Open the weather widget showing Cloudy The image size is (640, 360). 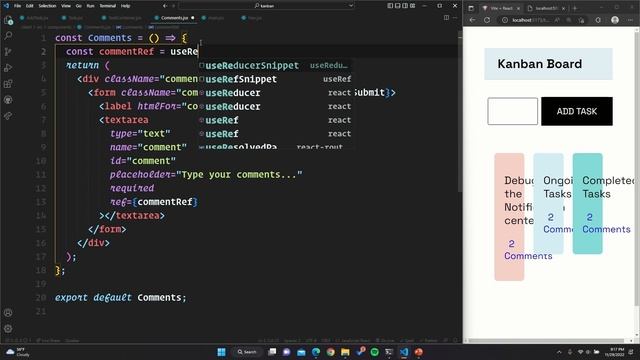(18, 352)
